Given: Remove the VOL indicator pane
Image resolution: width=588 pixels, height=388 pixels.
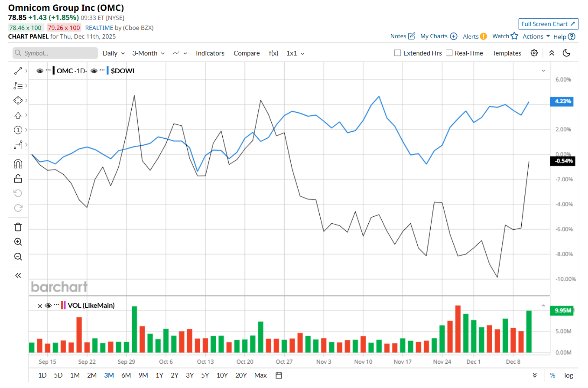Looking at the screenshot, I should [x=40, y=306].
